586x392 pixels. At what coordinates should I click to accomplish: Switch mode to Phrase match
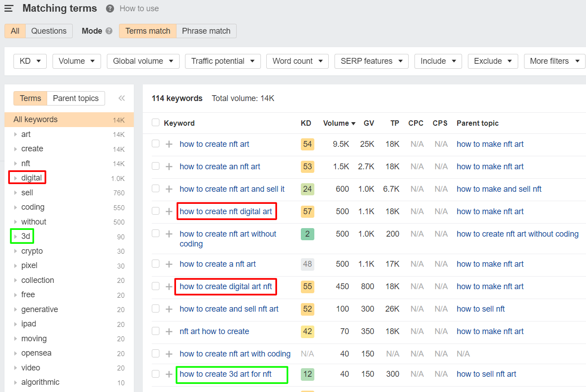(x=206, y=31)
